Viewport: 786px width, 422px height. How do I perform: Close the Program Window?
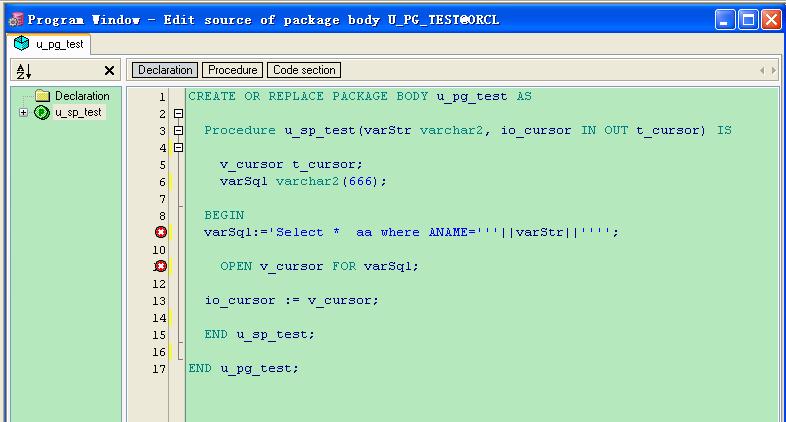point(771,20)
